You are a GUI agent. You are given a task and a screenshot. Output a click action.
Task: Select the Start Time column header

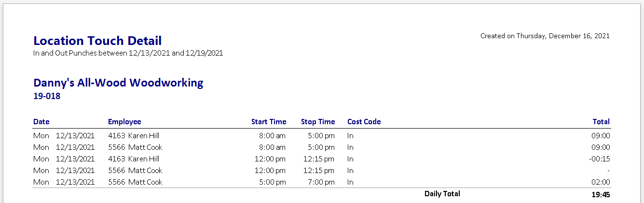269,122
